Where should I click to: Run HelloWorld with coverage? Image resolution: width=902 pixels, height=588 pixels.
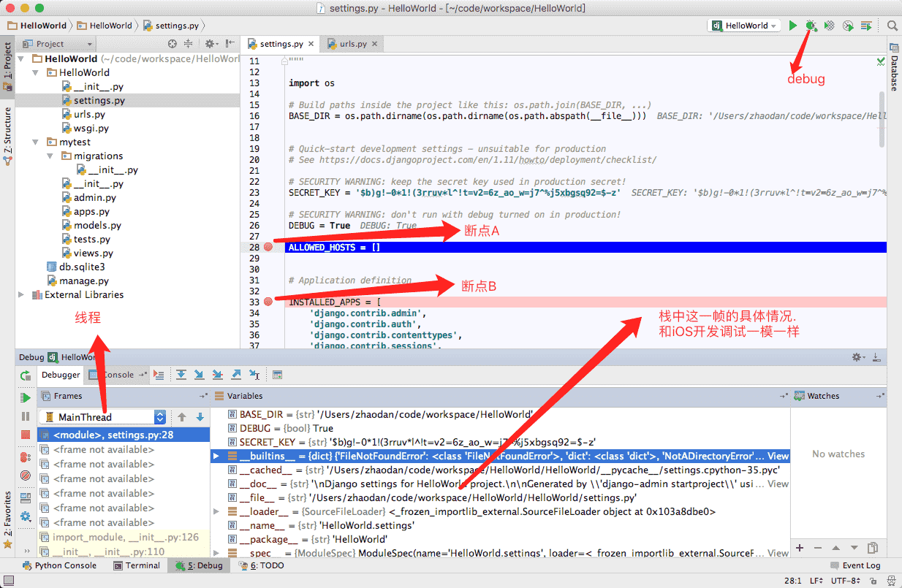tap(830, 26)
